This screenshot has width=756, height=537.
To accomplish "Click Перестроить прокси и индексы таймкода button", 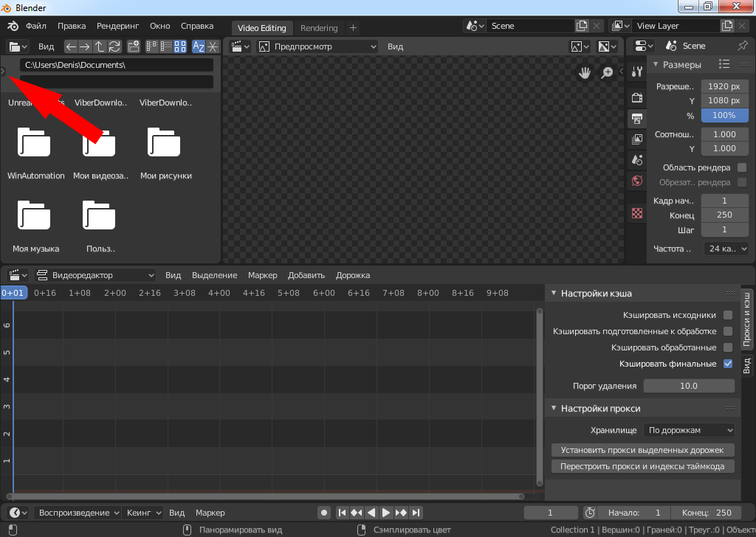I will pyautogui.click(x=643, y=466).
